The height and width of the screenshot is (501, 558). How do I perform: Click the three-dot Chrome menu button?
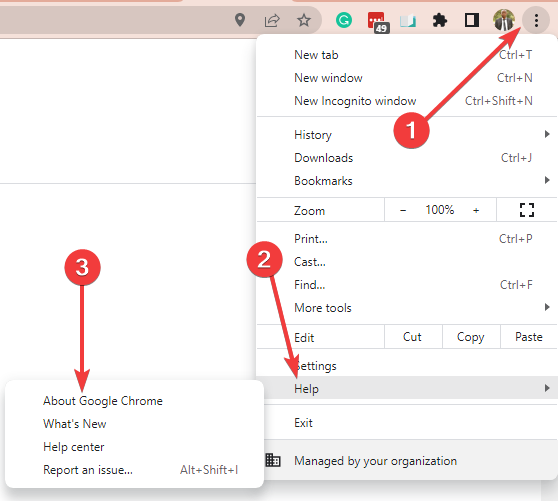pos(536,20)
